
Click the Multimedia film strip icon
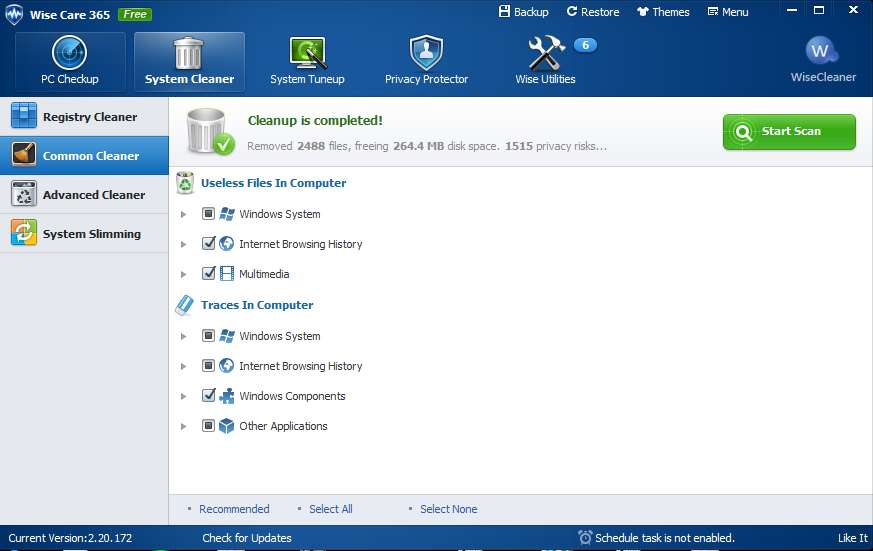point(227,273)
